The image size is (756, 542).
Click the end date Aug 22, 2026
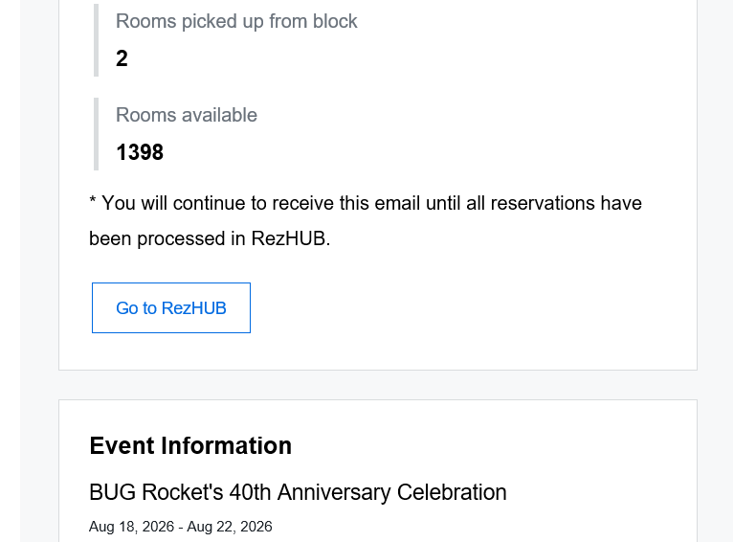[230, 527]
